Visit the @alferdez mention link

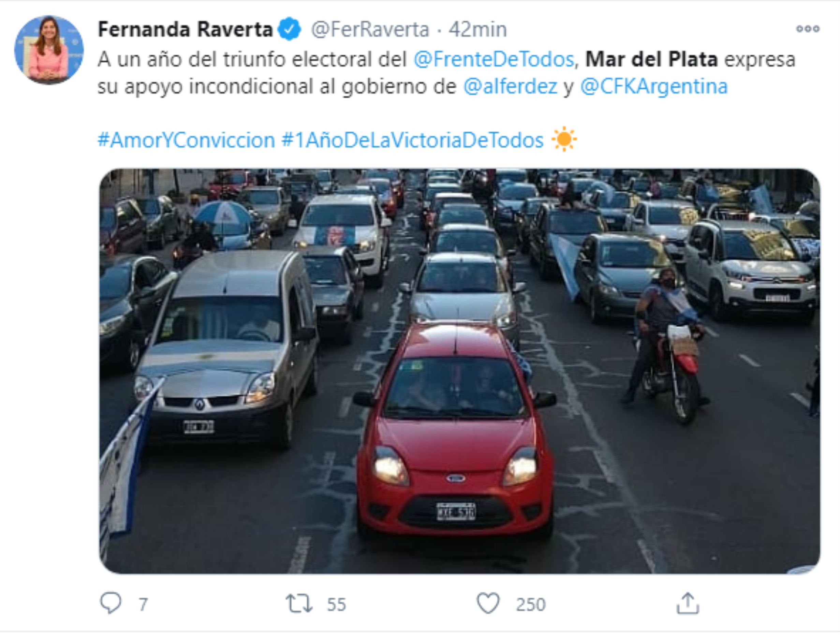[x=510, y=86]
